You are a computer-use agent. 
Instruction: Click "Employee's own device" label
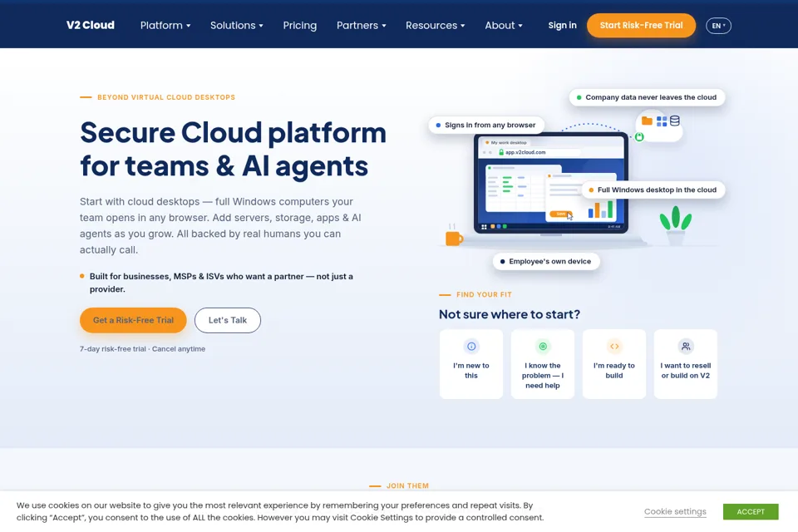546,261
